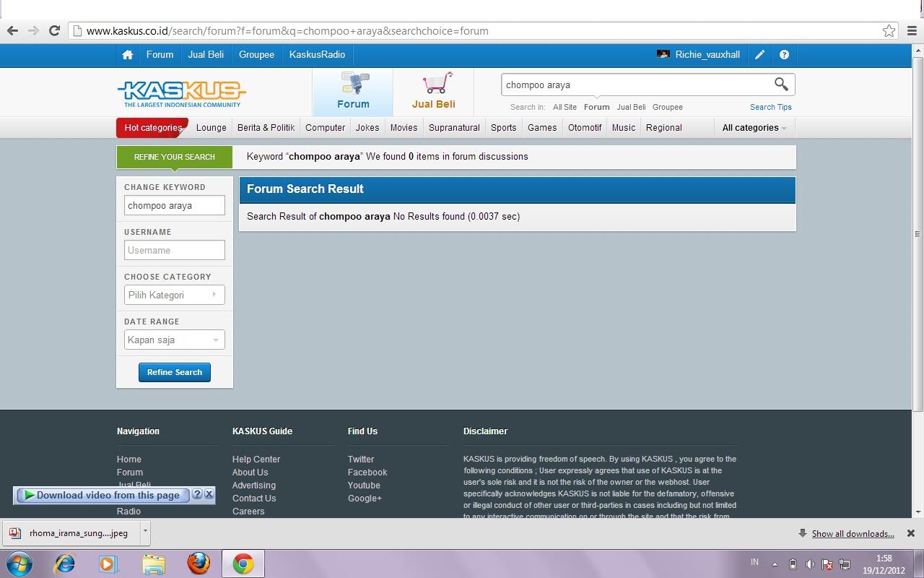Open Supranatural category
The height and width of the screenshot is (578, 924).
(454, 128)
